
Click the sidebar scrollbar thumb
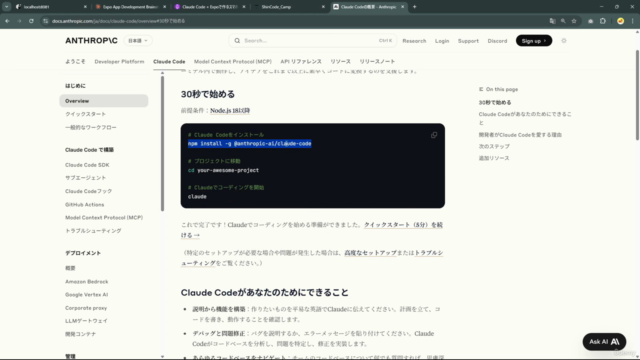(x=162, y=143)
